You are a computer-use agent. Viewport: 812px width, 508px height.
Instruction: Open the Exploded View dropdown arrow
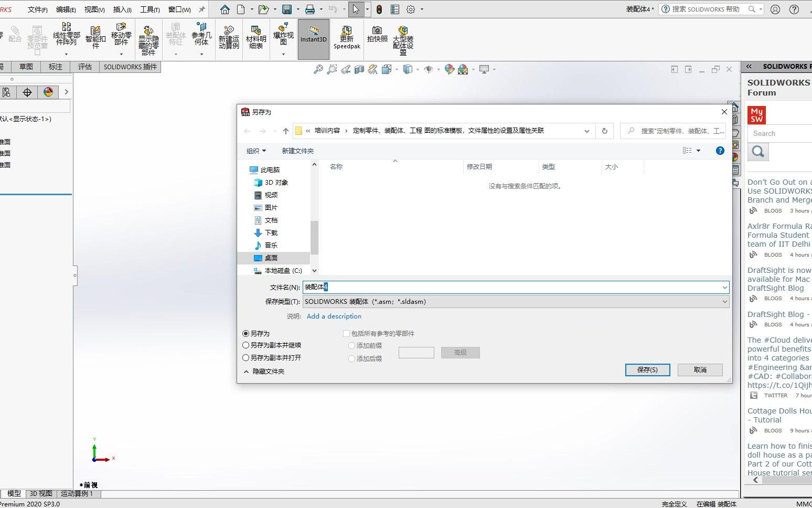tap(283, 54)
